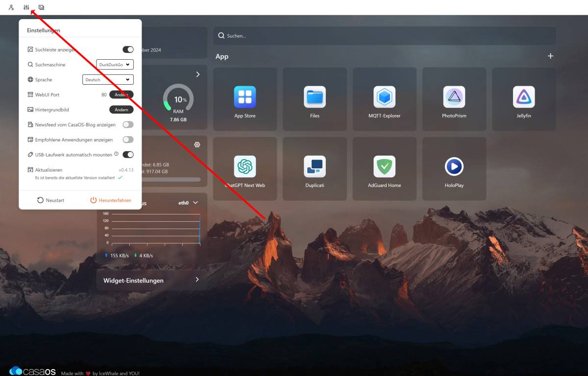Click the Neustart button

50,200
